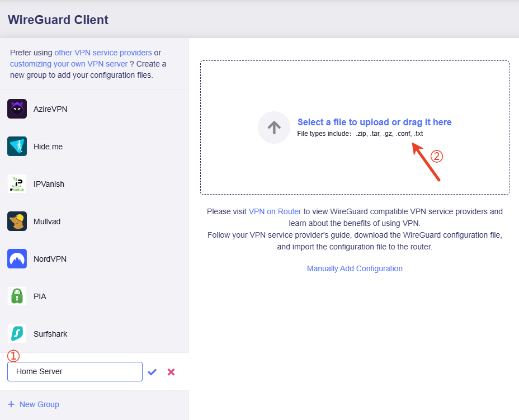This screenshot has height=420, width=519.
Task: Click Manually Add Configuration link
Action: [355, 268]
